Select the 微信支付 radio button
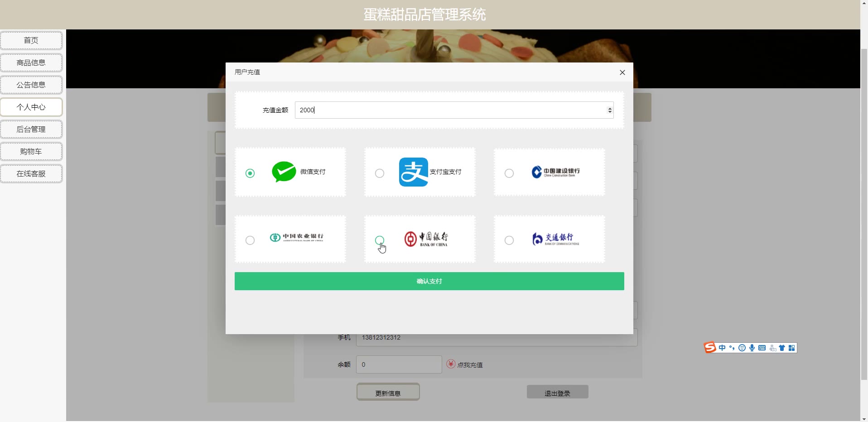 tap(250, 173)
